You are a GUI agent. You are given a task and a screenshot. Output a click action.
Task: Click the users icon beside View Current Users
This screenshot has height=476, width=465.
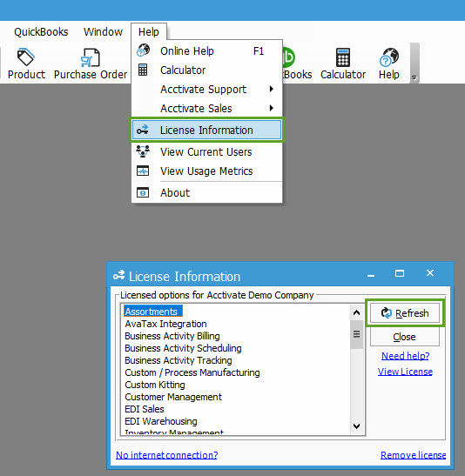[x=143, y=151]
